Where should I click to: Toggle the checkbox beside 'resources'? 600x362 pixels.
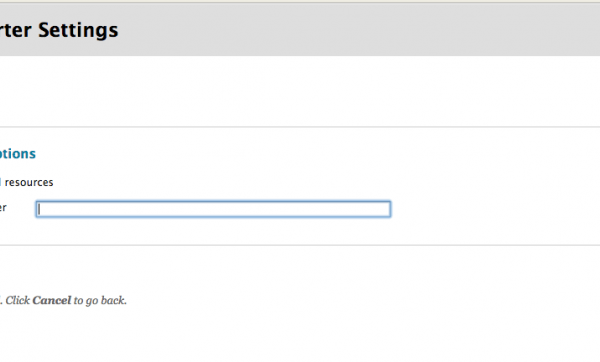[0, 183]
